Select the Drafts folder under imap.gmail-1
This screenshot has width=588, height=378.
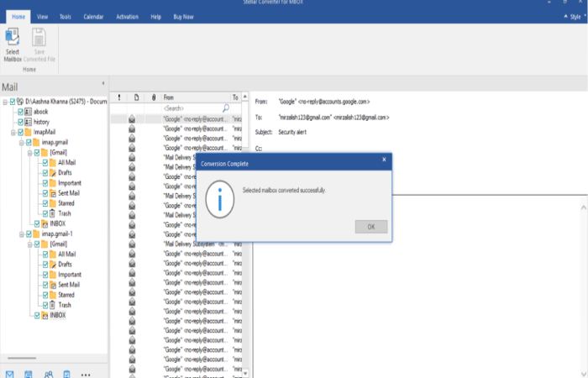pos(65,265)
